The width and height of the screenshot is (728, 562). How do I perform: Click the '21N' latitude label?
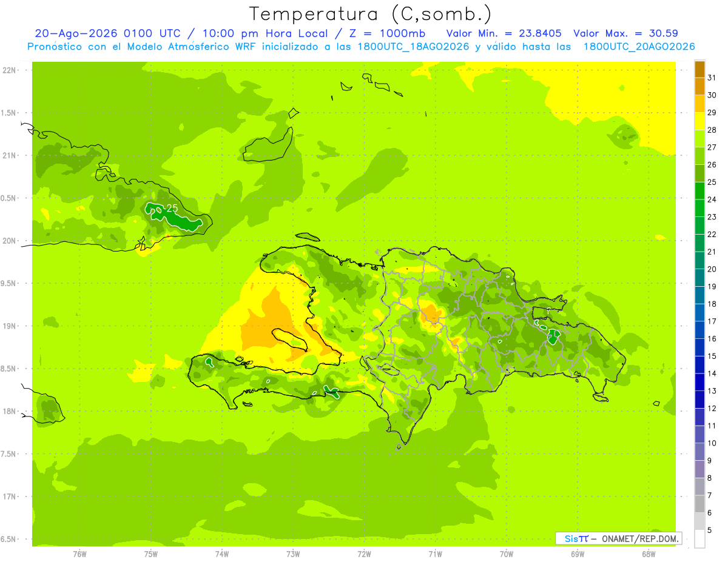(10, 155)
